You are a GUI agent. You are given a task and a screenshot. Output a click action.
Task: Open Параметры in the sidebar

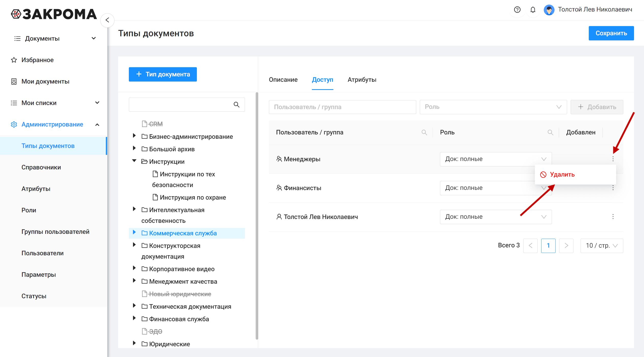pyautogui.click(x=39, y=275)
